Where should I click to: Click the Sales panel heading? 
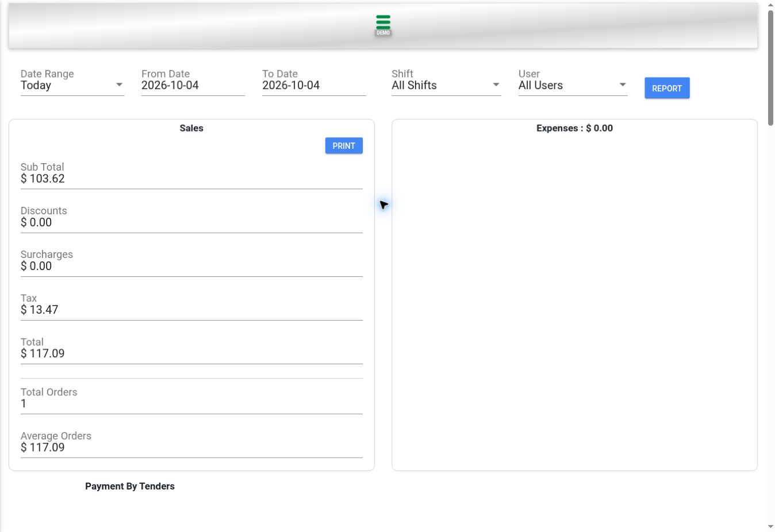click(x=191, y=128)
